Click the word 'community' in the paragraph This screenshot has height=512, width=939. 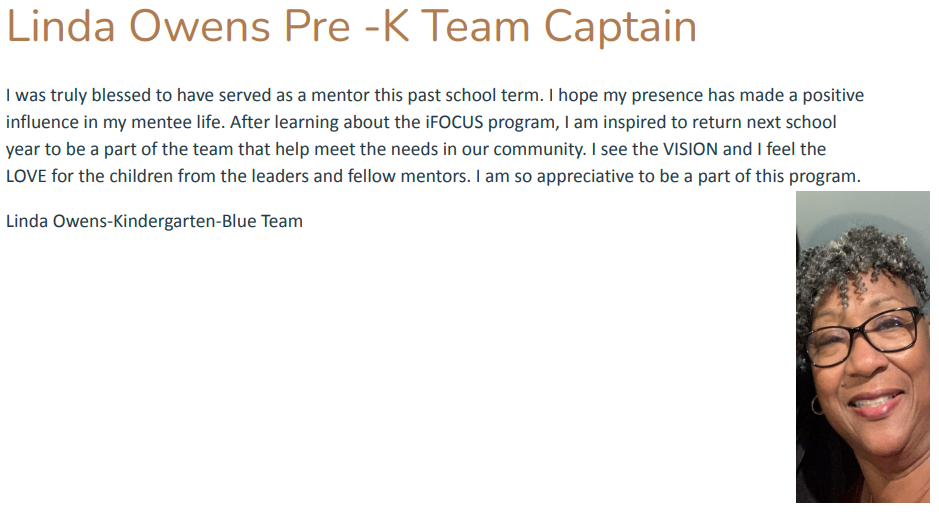(x=538, y=150)
